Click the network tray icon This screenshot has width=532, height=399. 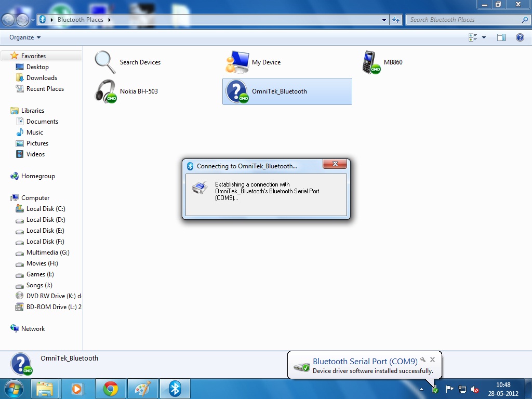tap(462, 389)
